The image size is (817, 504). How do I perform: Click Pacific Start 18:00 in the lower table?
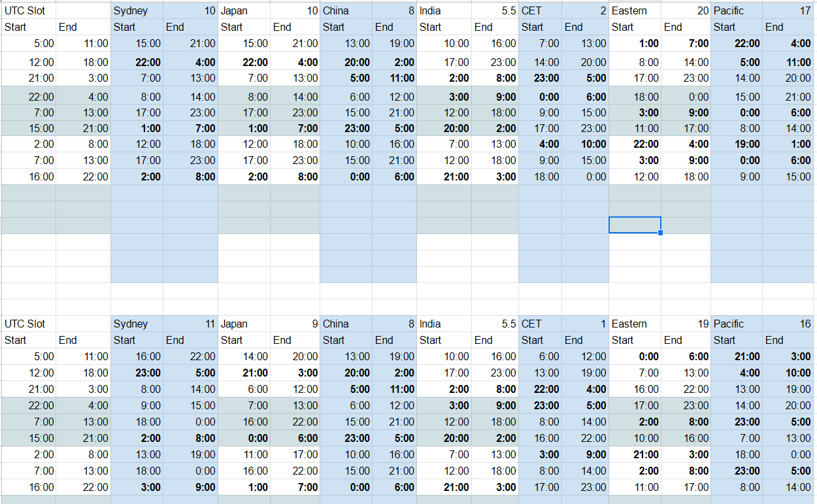737,454
